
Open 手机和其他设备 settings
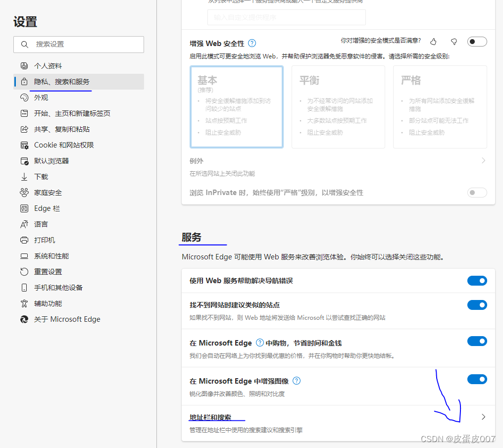[79, 288]
